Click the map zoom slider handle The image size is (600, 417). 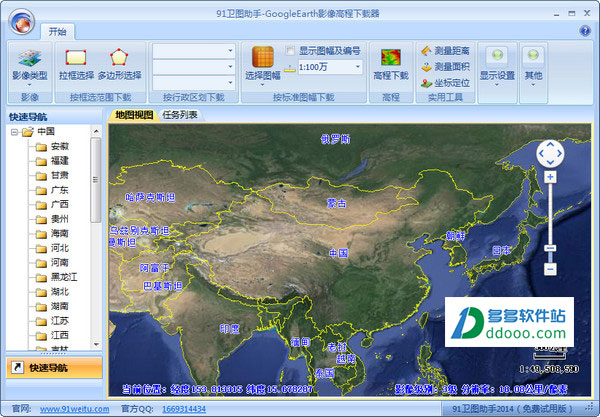550,249
